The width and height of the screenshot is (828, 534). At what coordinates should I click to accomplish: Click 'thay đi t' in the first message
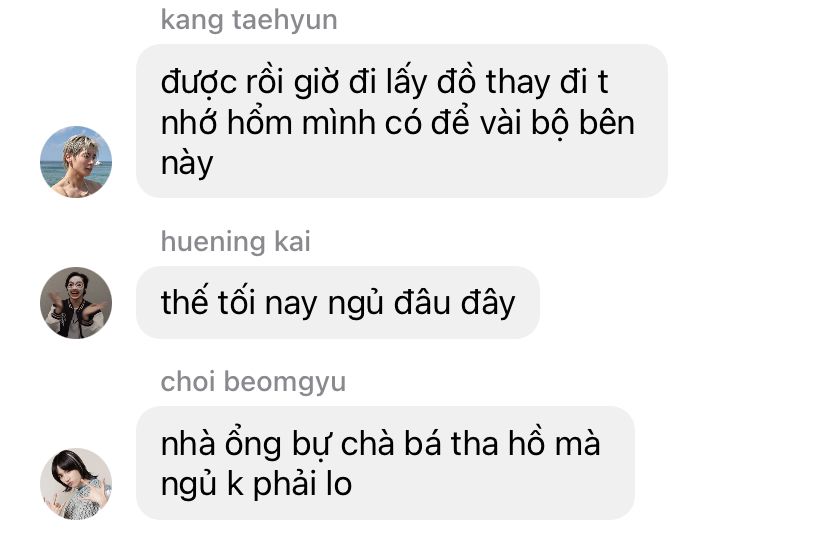pyautogui.click(x=547, y=82)
